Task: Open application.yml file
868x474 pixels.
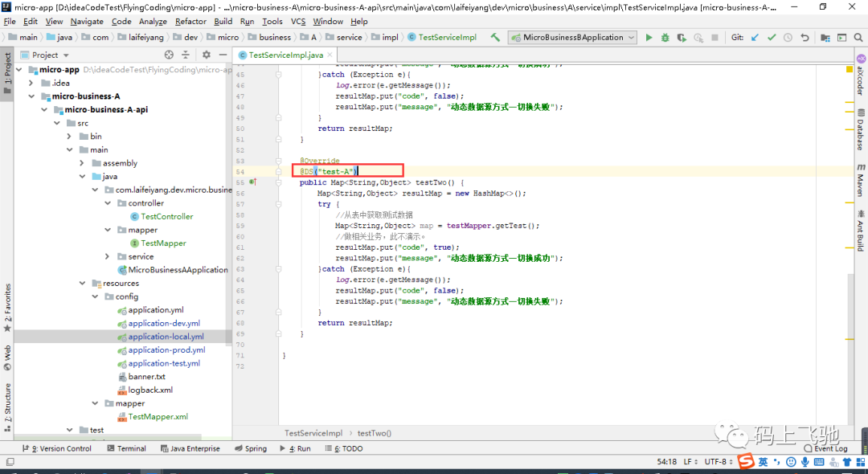Action: pos(156,310)
